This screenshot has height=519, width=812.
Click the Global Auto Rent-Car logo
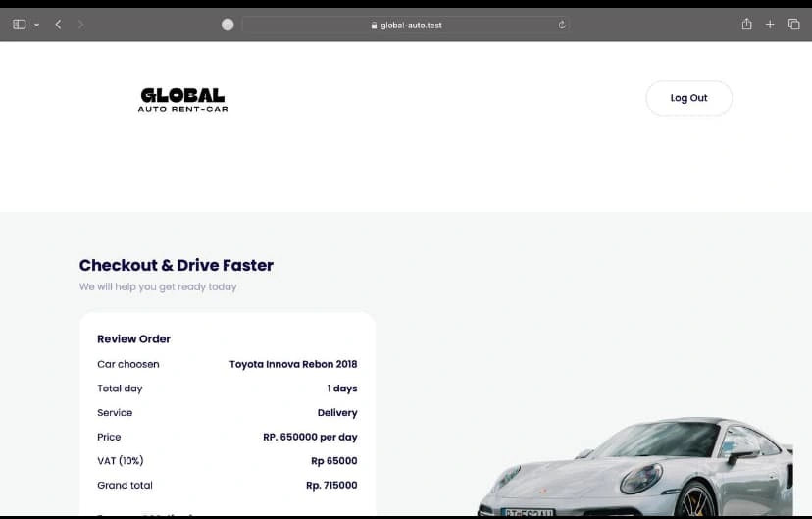(x=182, y=99)
